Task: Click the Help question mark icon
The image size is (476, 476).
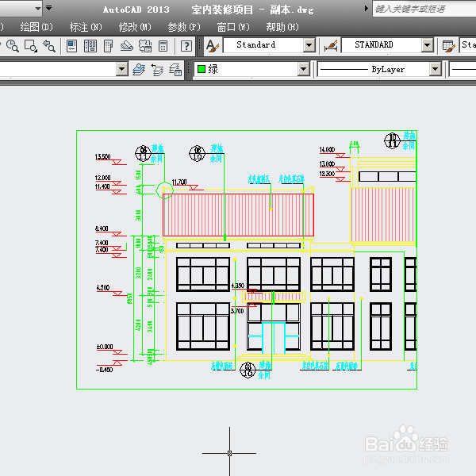Action: [x=186, y=46]
